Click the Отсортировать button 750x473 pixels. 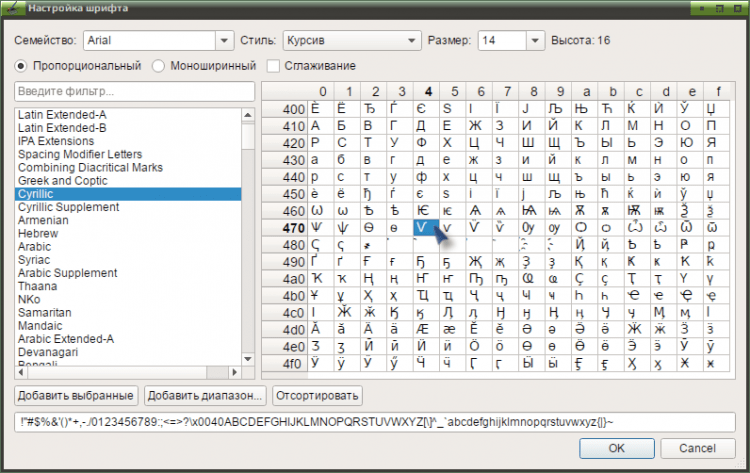pyautogui.click(x=317, y=396)
